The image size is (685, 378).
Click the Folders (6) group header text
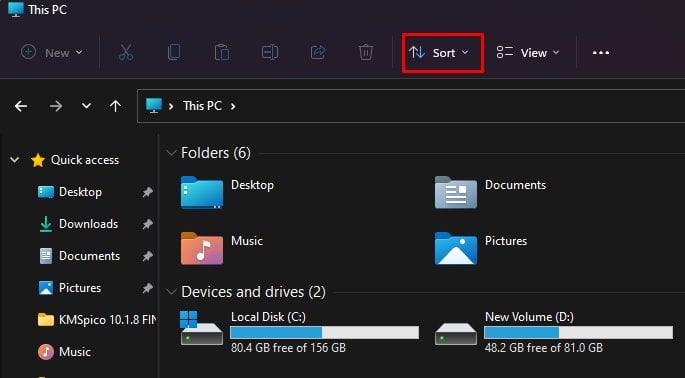pos(216,153)
